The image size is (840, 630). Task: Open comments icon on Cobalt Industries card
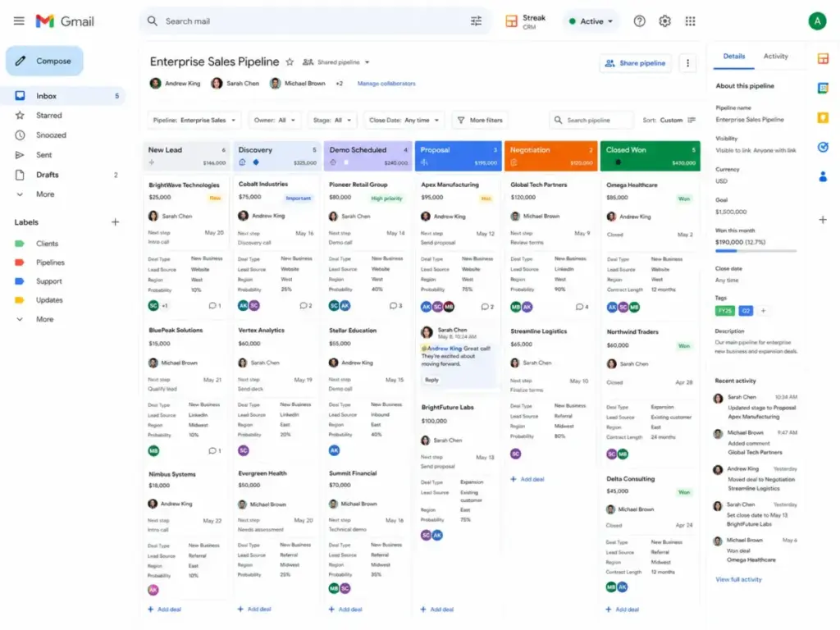coord(305,305)
